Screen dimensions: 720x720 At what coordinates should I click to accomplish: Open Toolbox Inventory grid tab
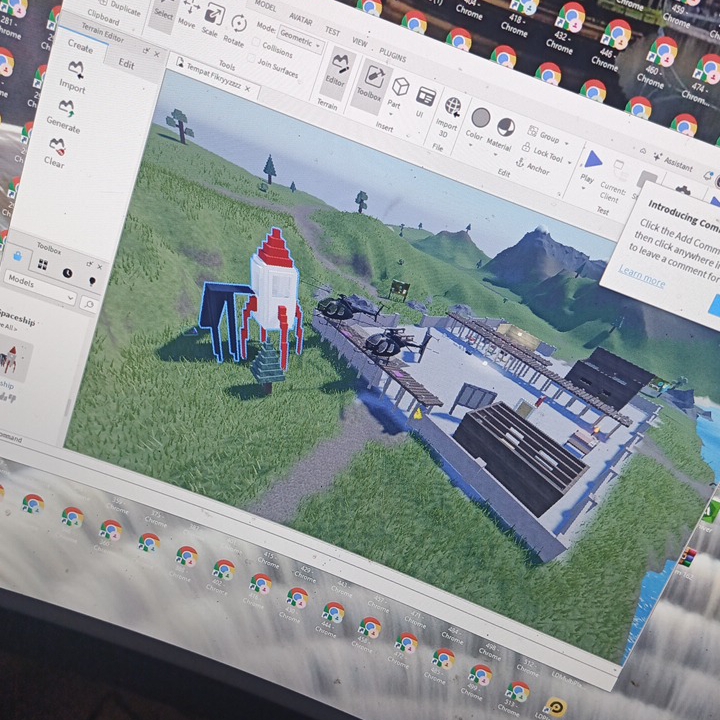(x=43, y=264)
